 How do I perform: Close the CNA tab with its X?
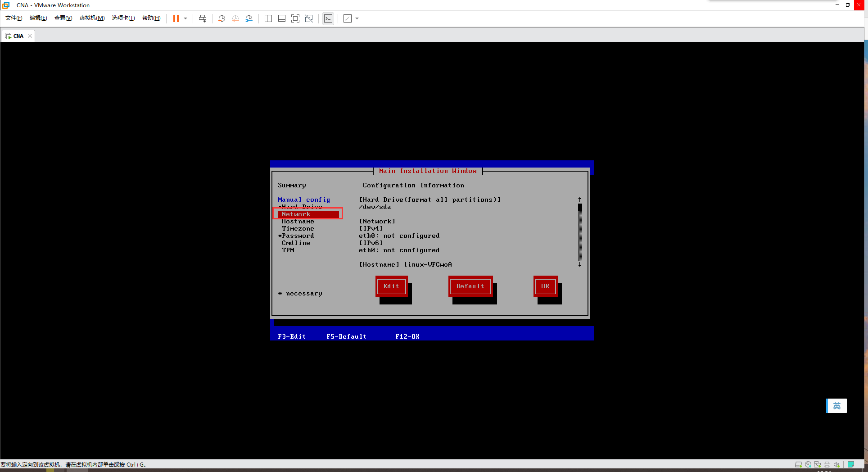point(30,36)
